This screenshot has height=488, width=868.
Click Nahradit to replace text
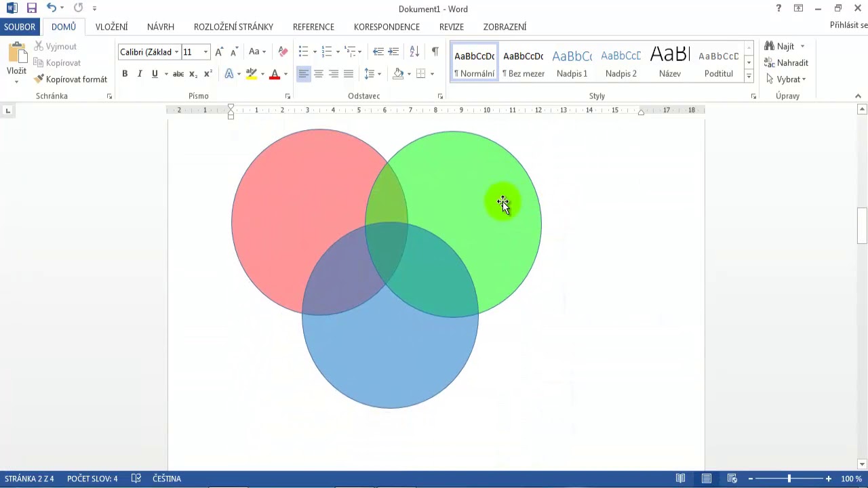tap(786, 63)
